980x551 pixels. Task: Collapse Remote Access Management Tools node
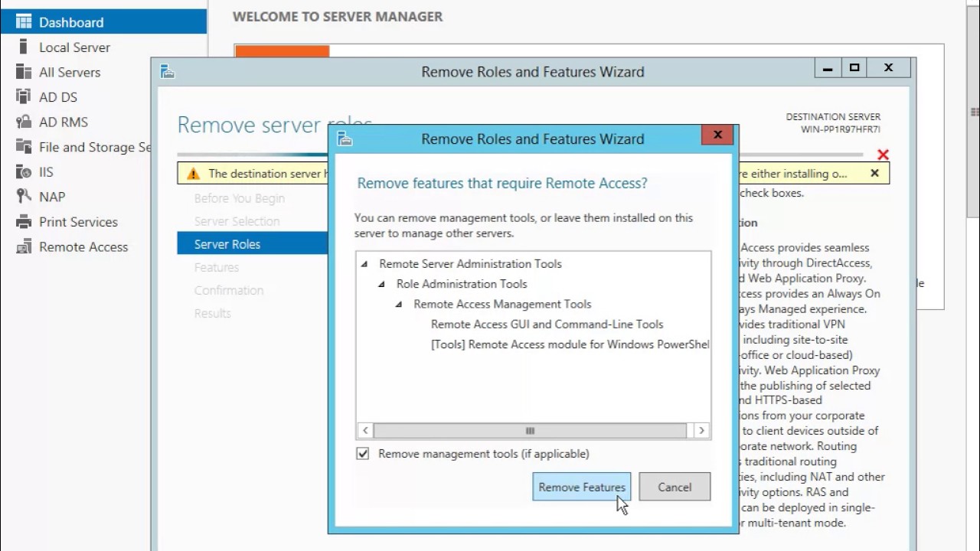(x=399, y=304)
